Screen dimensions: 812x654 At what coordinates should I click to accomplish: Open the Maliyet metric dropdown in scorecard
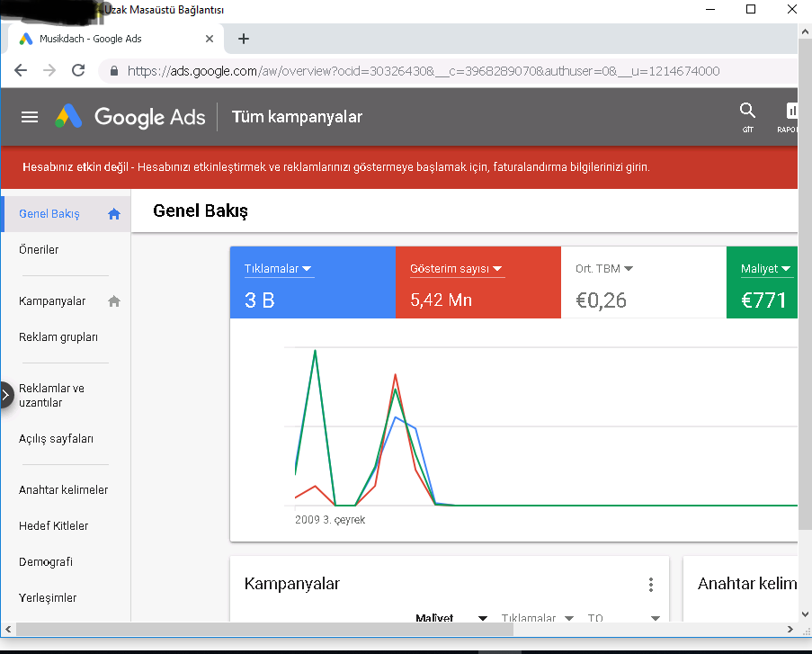tap(766, 269)
